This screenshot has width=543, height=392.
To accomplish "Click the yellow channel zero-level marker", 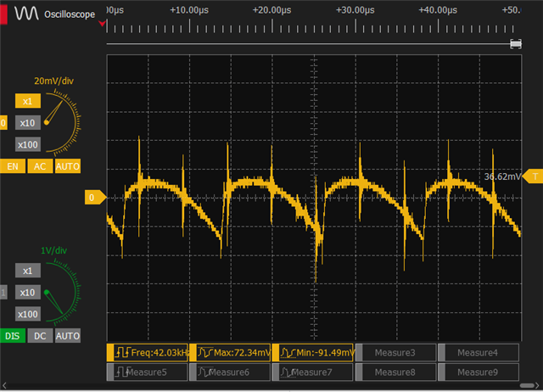I will (x=95, y=198).
